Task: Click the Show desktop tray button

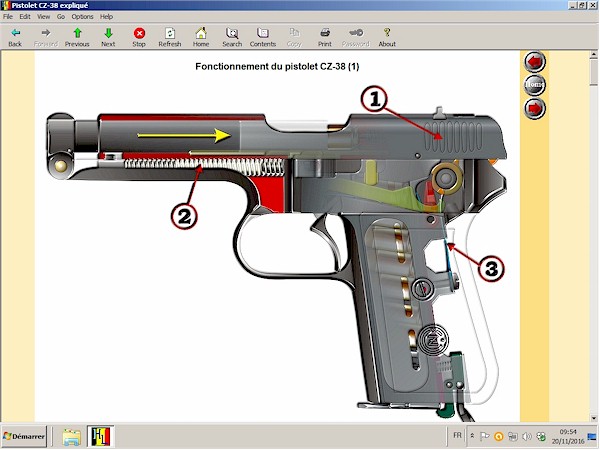Action: tap(592, 436)
